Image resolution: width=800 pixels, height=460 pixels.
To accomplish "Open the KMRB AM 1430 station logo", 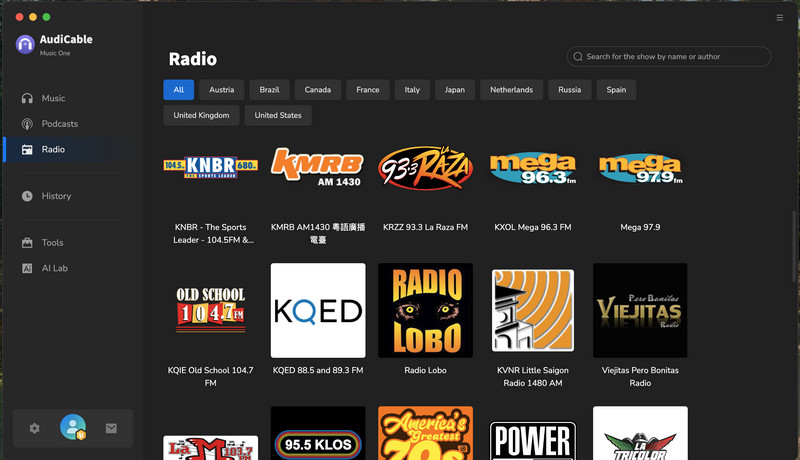I will click(x=318, y=168).
